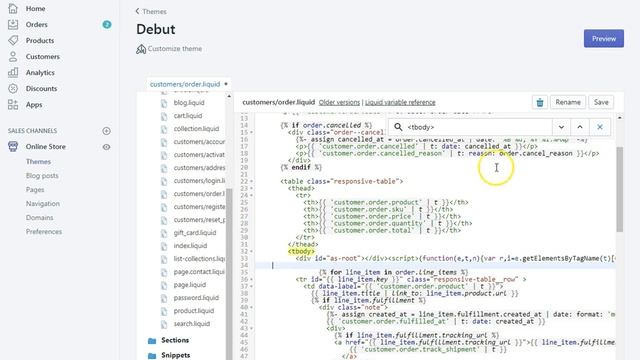The width and height of the screenshot is (640, 360).
Task: Open Navigation in sidebar
Action: coord(42,203)
